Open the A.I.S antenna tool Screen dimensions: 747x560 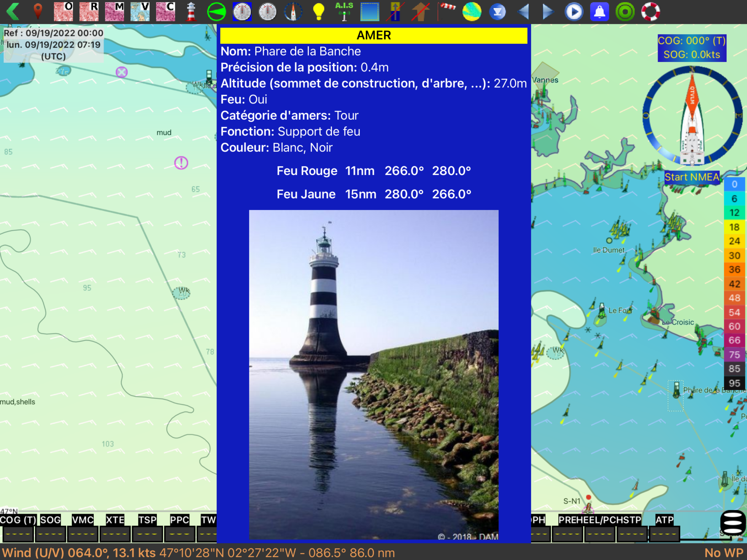coord(344,11)
